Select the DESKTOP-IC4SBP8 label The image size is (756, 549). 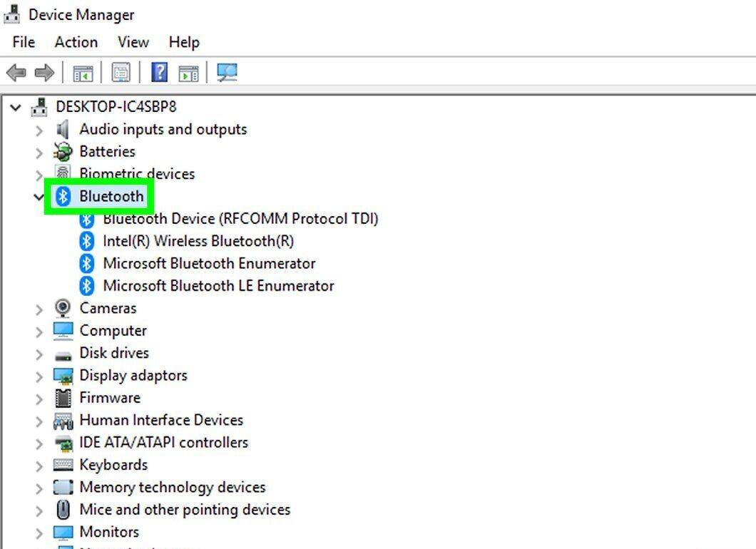tap(116, 106)
